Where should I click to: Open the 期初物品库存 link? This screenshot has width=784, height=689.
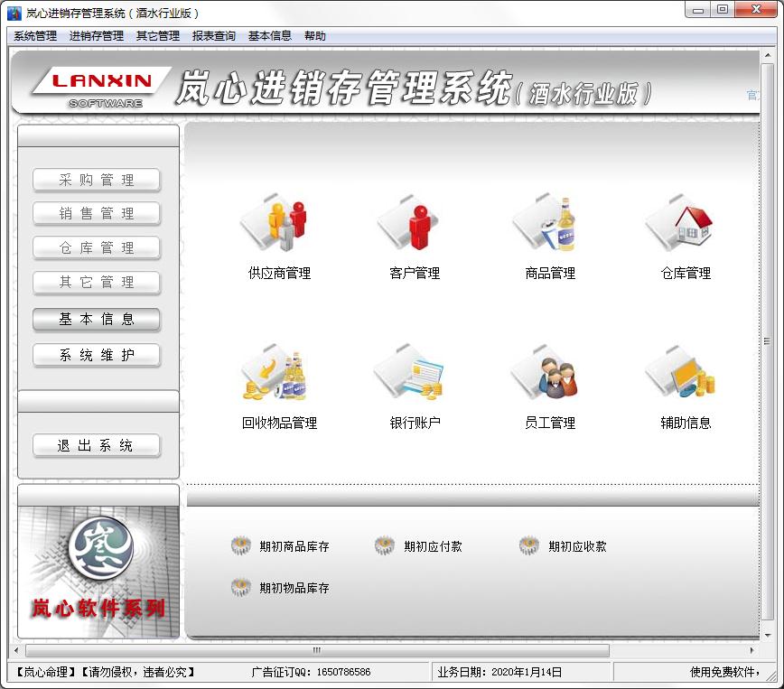[294, 588]
